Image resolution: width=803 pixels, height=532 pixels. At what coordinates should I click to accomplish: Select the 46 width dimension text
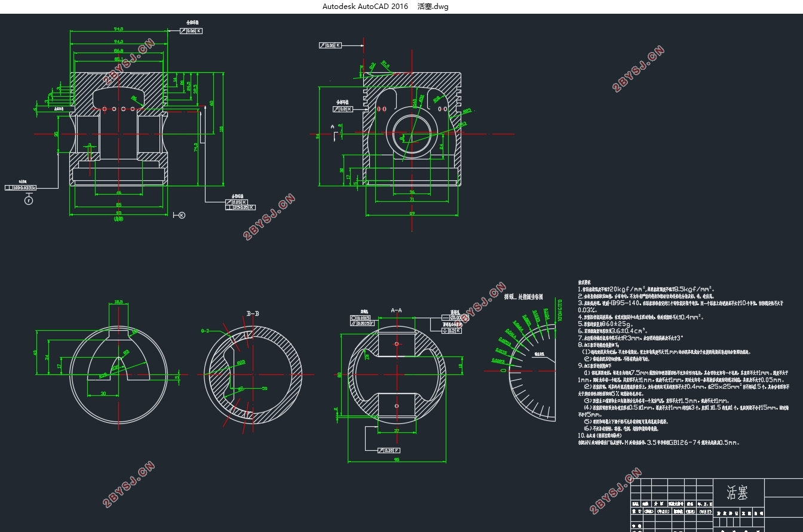pyautogui.click(x=118, y=193)
